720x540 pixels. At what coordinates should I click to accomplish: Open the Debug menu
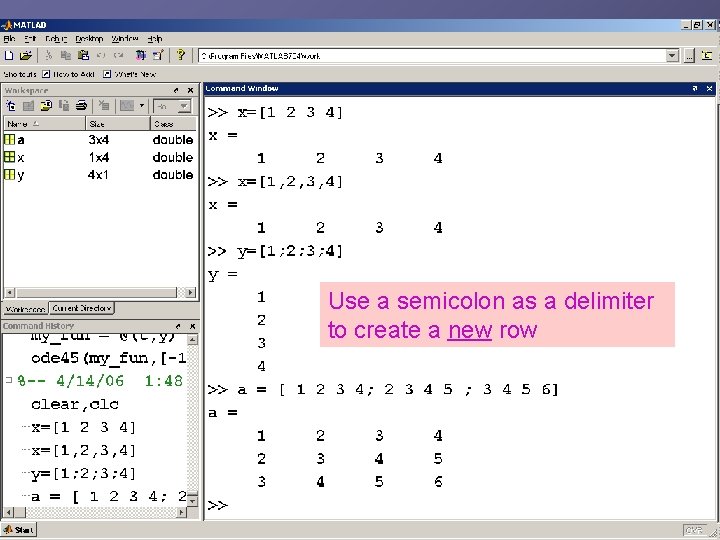point(56,39)
